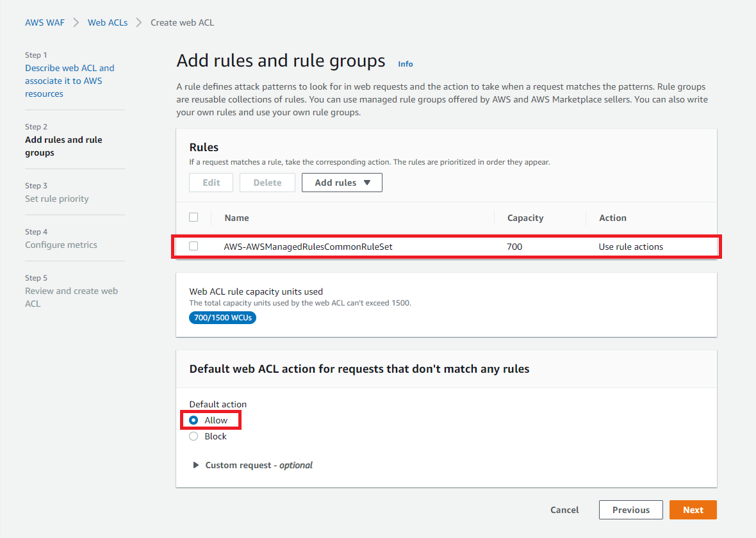This screenshot has width=756, height=538.
Task: Go to Step 1 Describe web ACL link
Action: pos(69,81)
